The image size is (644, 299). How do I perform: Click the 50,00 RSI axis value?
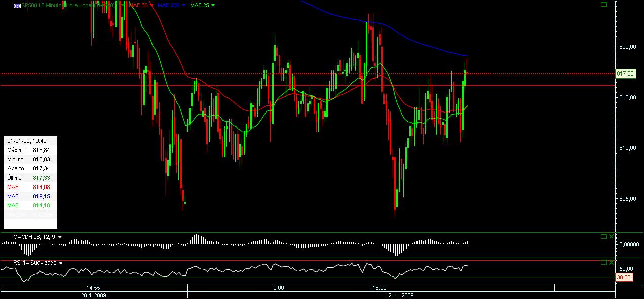(626, 269)
